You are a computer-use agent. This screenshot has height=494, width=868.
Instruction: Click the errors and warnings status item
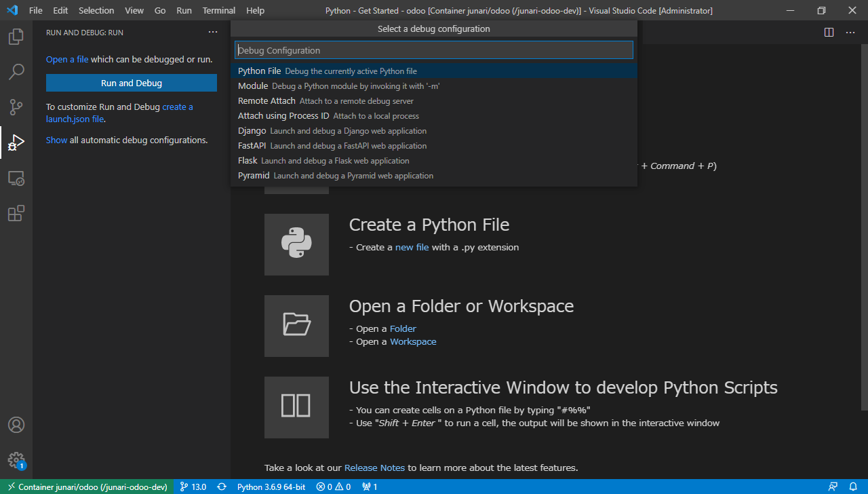tap(334, 487)
